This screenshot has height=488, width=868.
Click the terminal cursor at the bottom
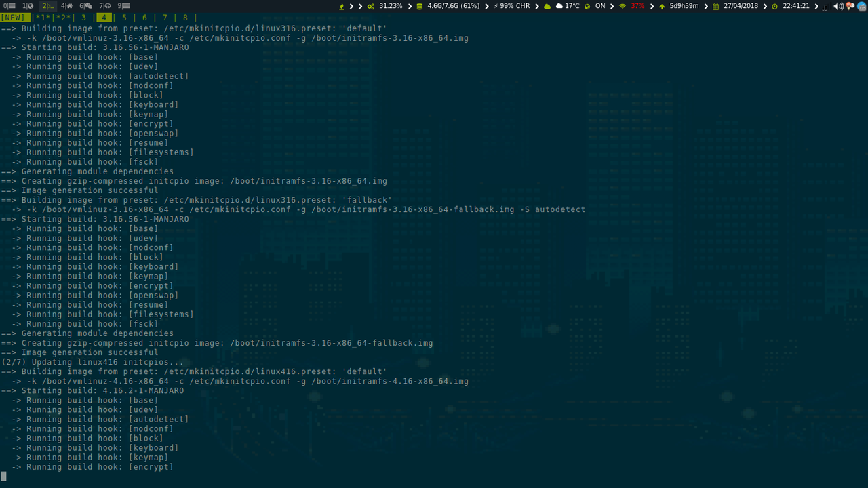click(x=4, y=476)
